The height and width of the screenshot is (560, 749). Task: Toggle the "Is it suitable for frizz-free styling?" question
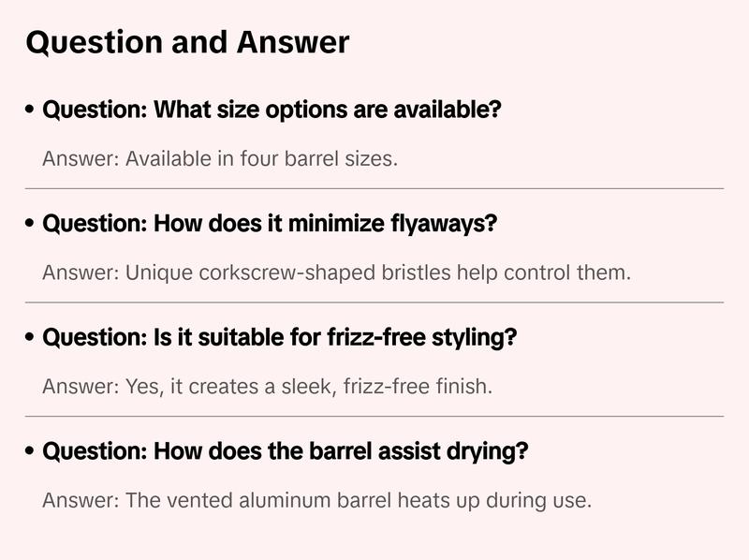[279, 338]
